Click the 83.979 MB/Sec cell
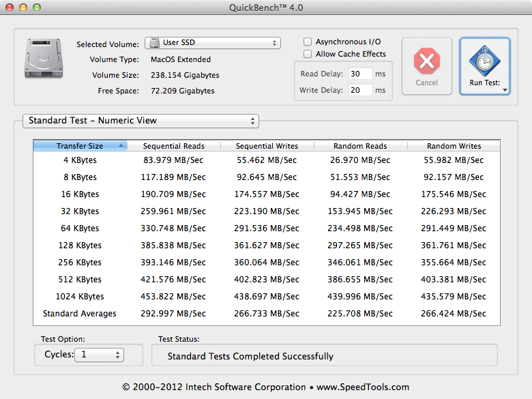 (173, 160)
